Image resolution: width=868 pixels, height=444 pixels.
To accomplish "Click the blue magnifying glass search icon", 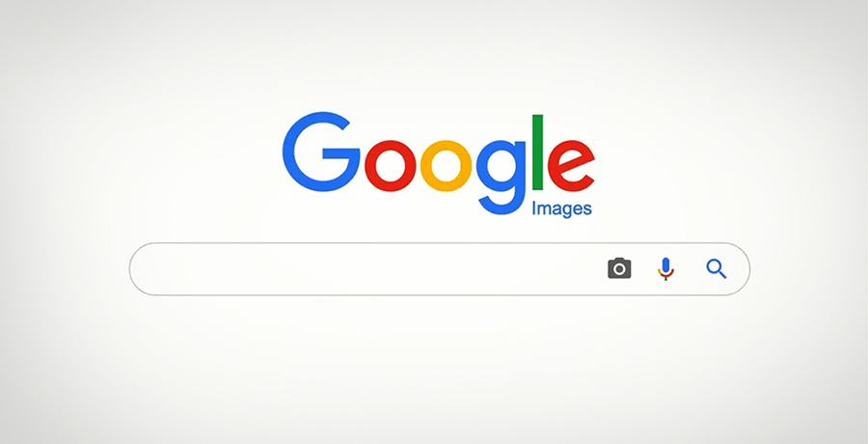I will (x=717, y=269).
